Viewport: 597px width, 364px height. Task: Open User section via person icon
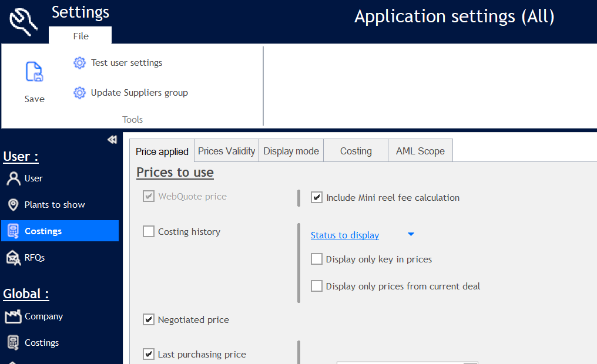13,178
